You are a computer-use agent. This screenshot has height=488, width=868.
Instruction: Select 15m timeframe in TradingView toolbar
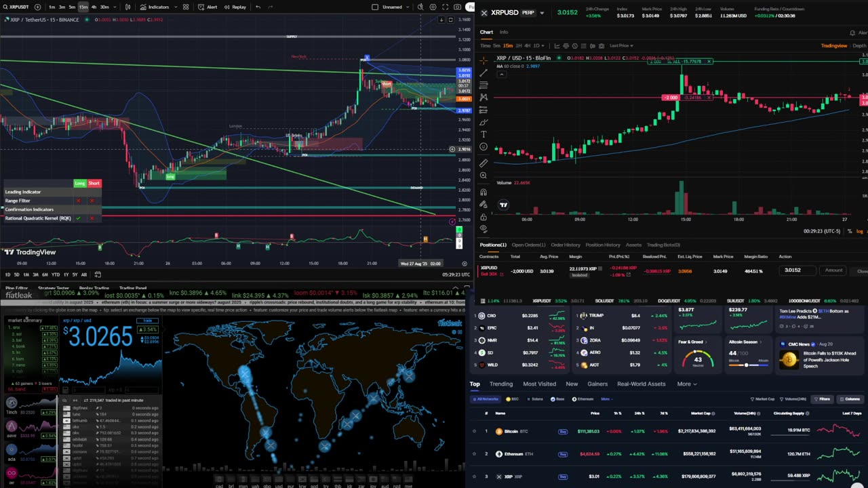83,7
